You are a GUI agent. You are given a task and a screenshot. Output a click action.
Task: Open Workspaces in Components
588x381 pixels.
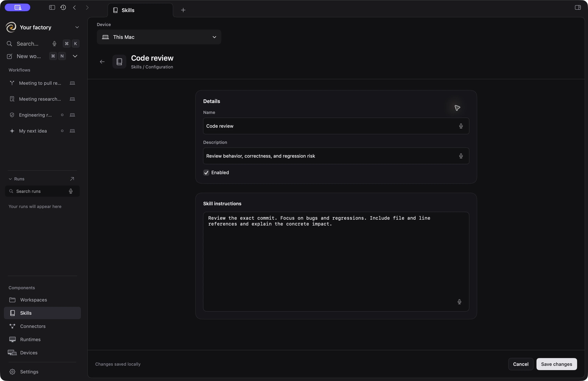pyautogui.click(x=42, y=300)
